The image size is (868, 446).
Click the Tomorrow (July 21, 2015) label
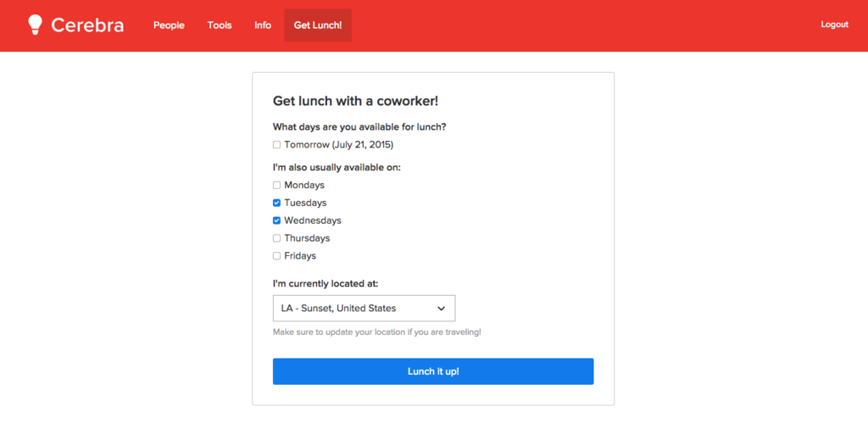tap(339, 145)
